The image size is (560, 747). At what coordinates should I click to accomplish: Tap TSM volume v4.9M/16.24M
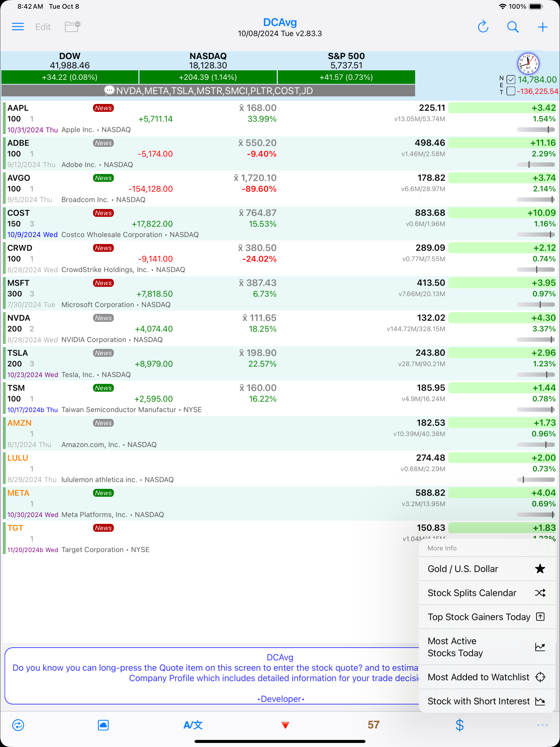point(423,399)
